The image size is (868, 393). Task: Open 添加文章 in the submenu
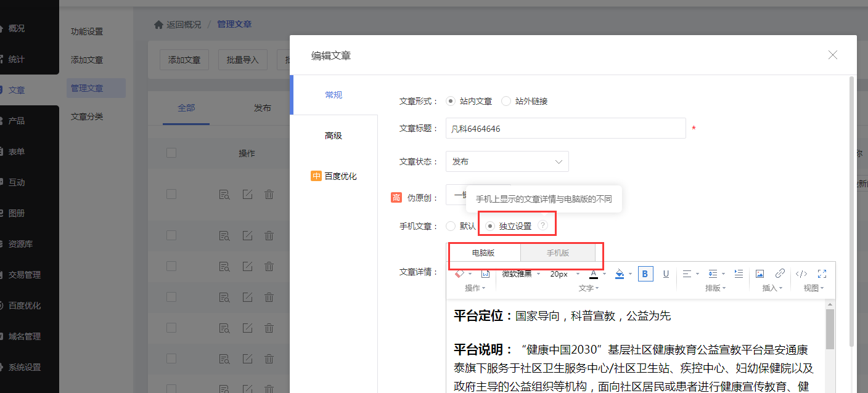click(87, 60)
